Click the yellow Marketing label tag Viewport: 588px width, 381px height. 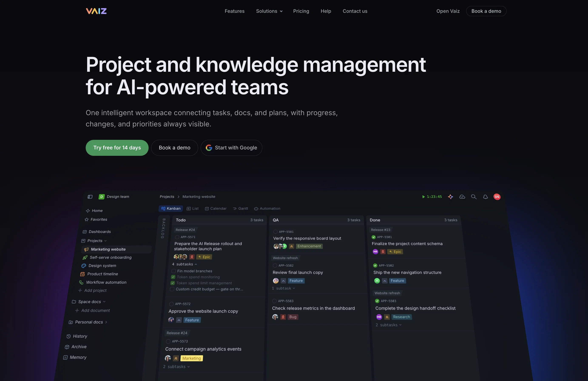coord(192,358)
